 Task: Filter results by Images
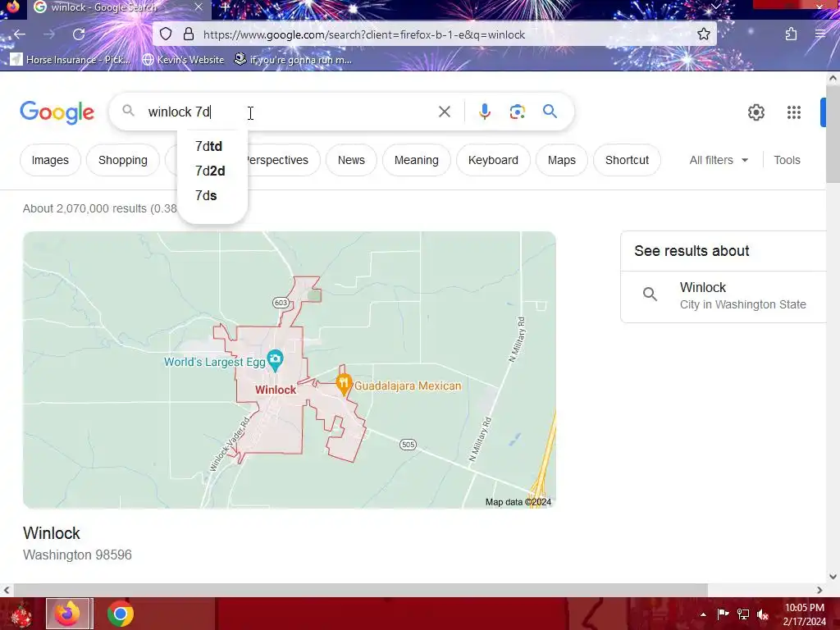pos(50,160)
